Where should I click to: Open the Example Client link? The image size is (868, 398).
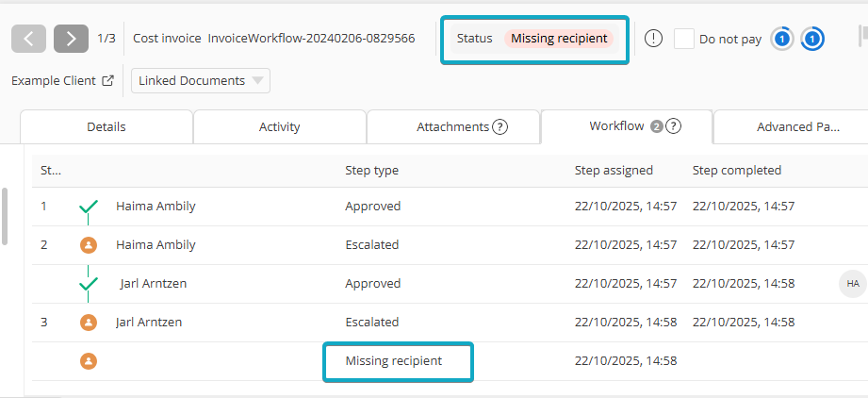coord(53,81)
